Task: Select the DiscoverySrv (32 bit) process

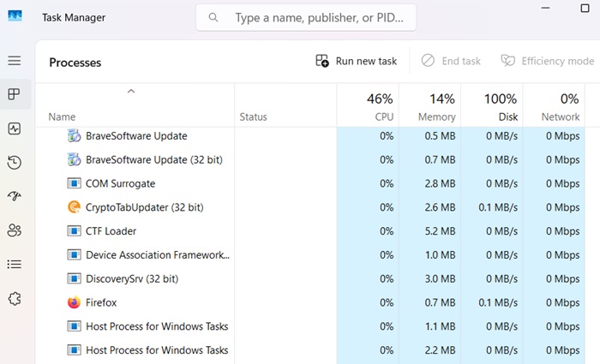Action: [x=310, y=278]
